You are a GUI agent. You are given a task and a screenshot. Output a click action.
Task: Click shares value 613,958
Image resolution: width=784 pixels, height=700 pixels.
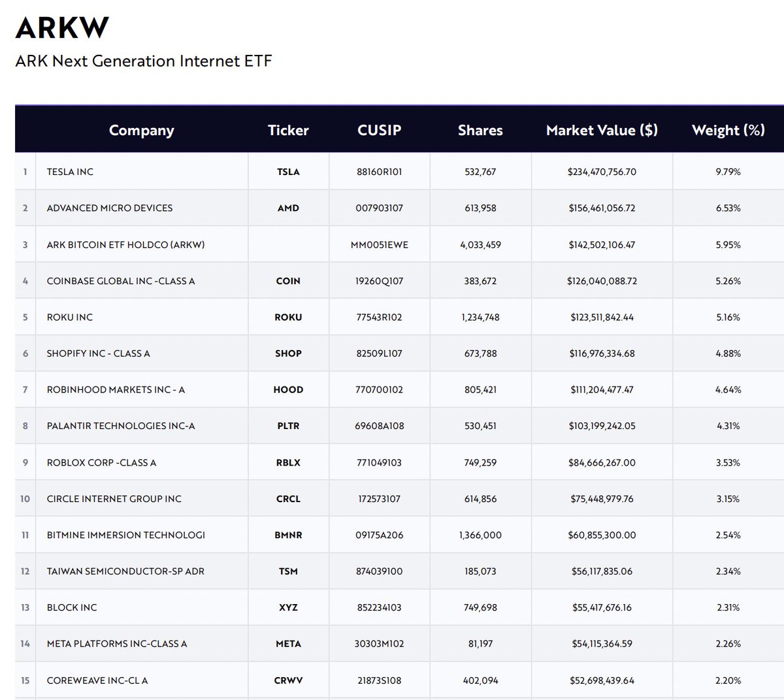pos(480,208)
